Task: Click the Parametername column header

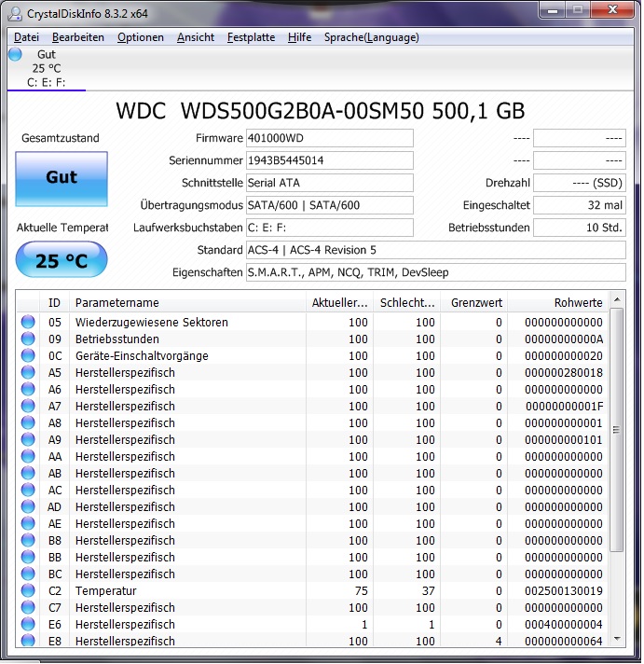Action: pyautogui.click(x=187, y=303)
